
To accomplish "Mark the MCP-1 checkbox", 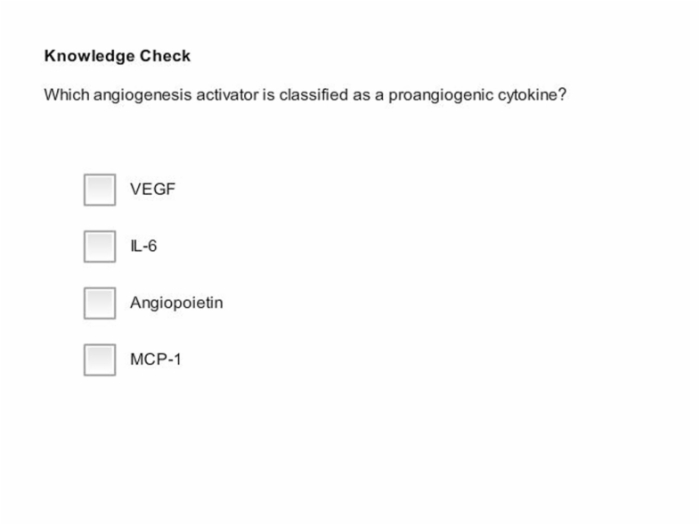I will tap(100, 360).
